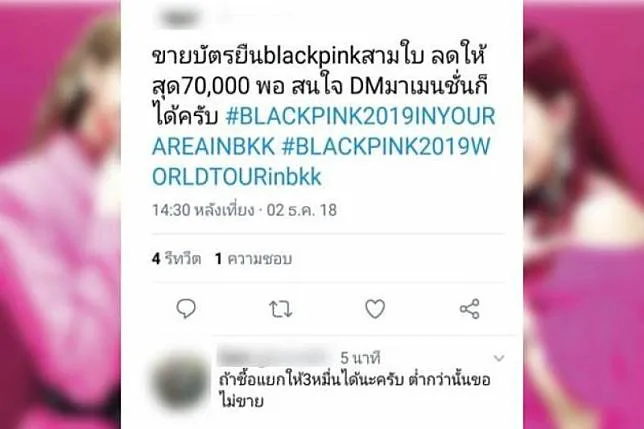Click the tweet text mentioning 70,000

(320, 86)
